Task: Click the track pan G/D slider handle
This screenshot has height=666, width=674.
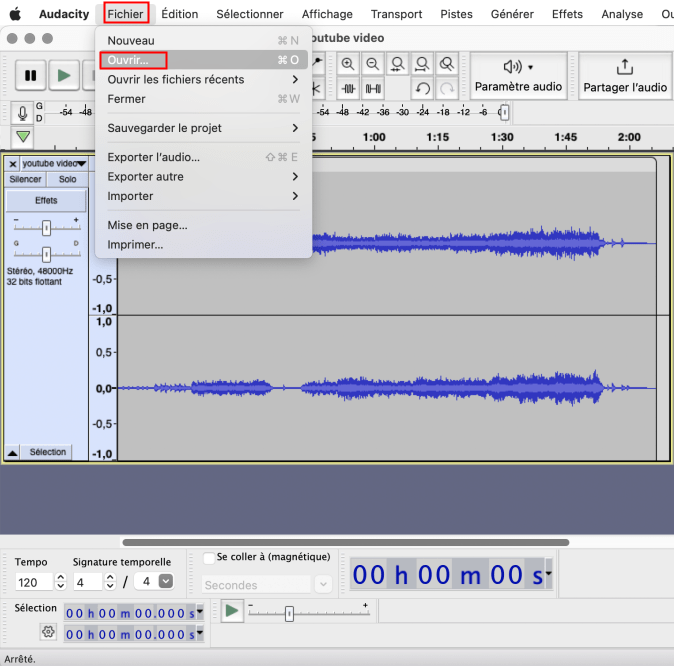Action: point(46,254)
